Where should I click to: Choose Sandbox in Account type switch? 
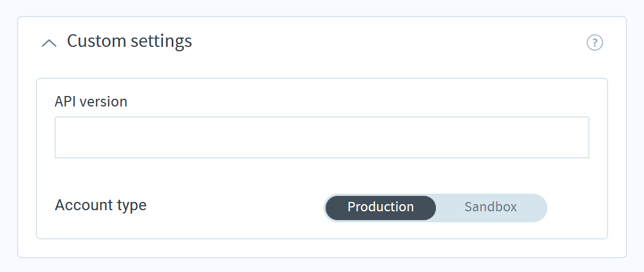point(491,207)
